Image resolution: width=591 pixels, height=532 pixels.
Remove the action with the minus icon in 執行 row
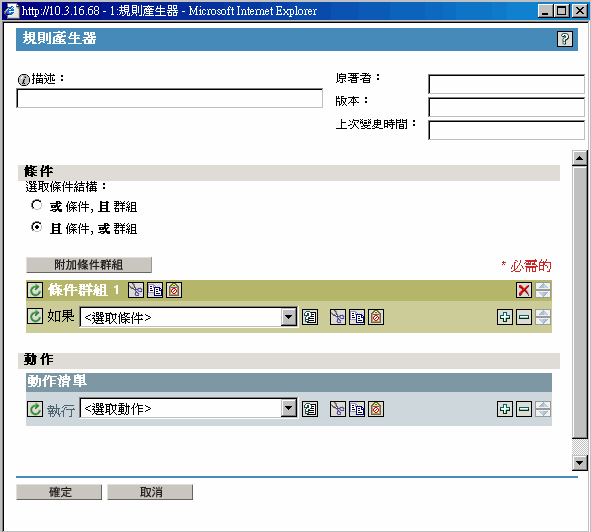524,409
